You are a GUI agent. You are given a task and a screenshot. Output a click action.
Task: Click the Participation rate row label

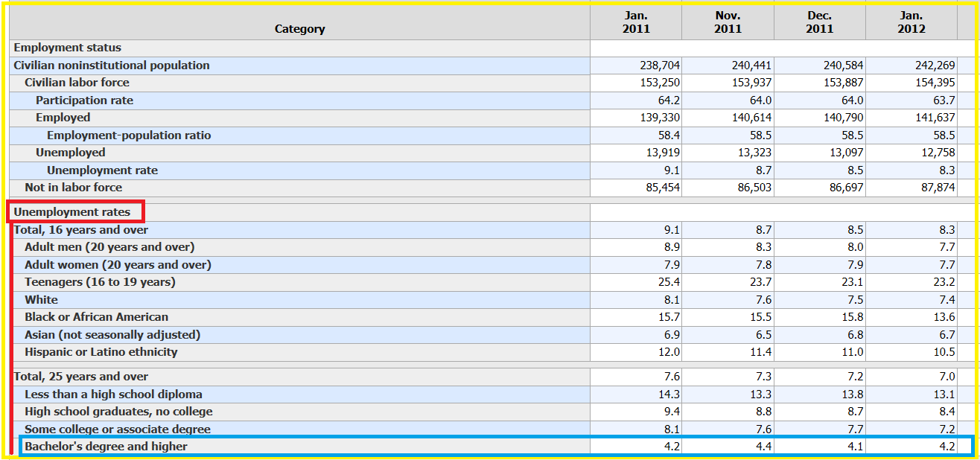(84, 100)
